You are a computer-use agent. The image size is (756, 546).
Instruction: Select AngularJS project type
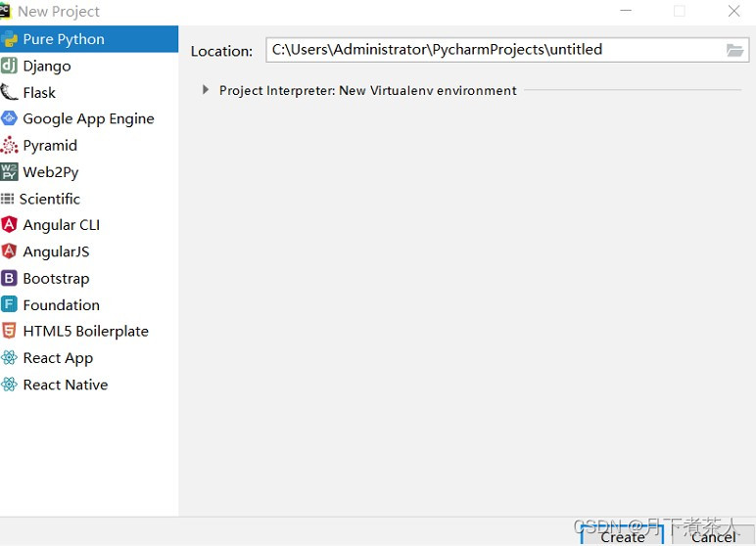point(89,251)
